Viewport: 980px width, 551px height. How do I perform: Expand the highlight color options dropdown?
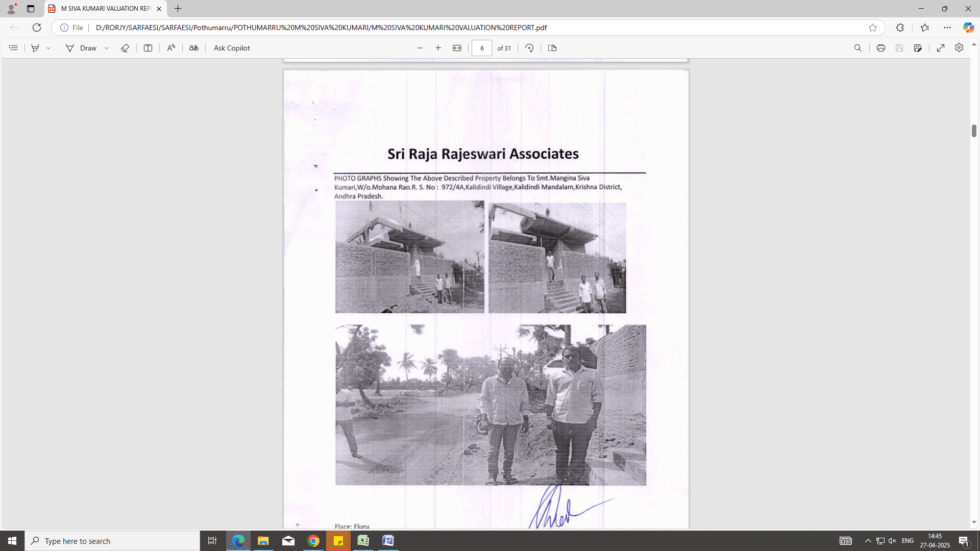point(49,48)
